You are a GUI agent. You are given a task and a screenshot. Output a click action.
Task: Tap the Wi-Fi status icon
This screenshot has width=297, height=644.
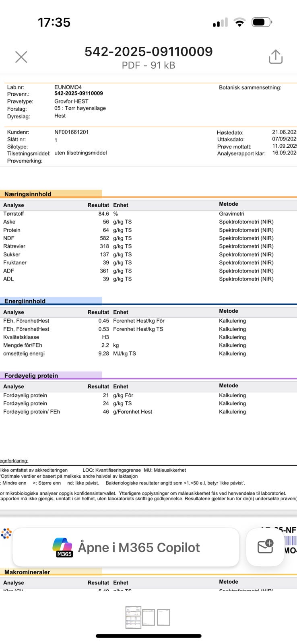(239, 23)
